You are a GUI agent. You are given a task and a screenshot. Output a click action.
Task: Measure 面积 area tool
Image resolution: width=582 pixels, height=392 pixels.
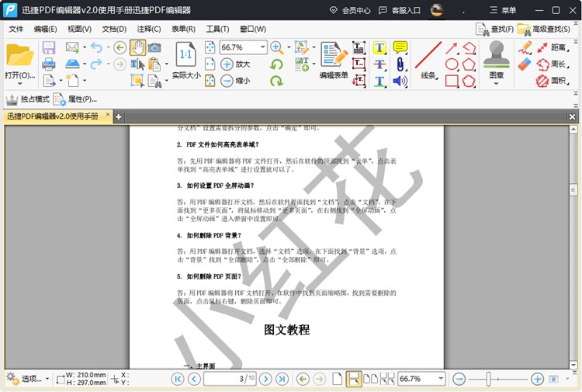553,81
